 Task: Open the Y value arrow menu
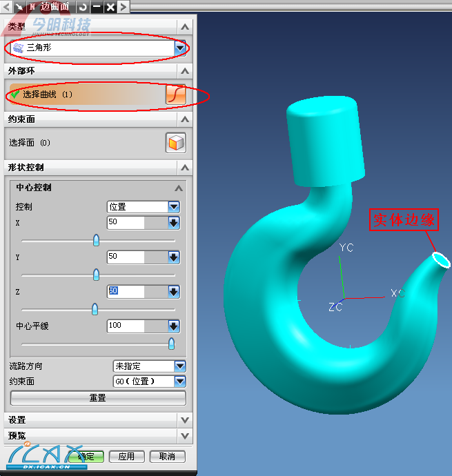tap(174, 257)
